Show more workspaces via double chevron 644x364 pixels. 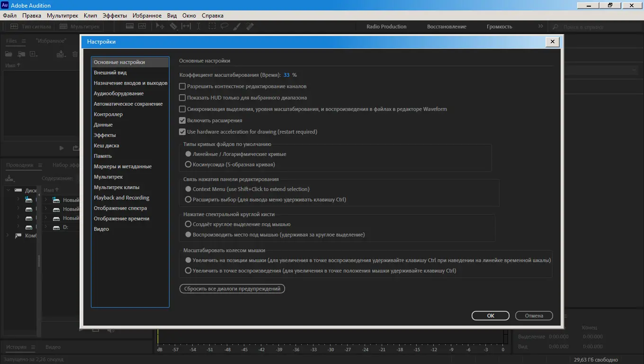click(541, 27)
